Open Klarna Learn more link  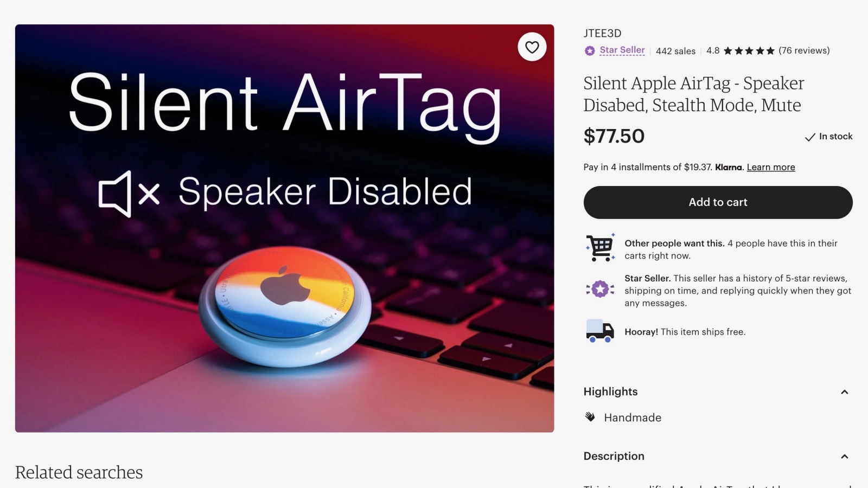point(771,167)
